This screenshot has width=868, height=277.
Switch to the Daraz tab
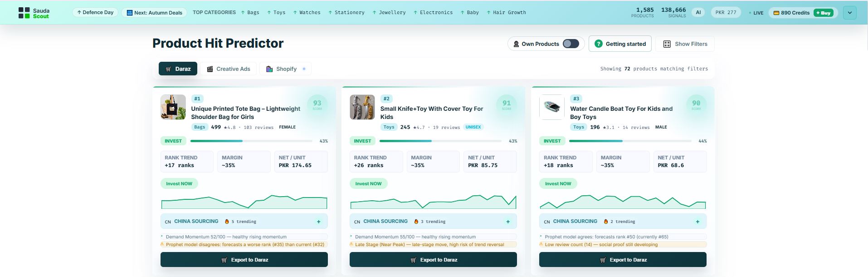pos(178,69)
